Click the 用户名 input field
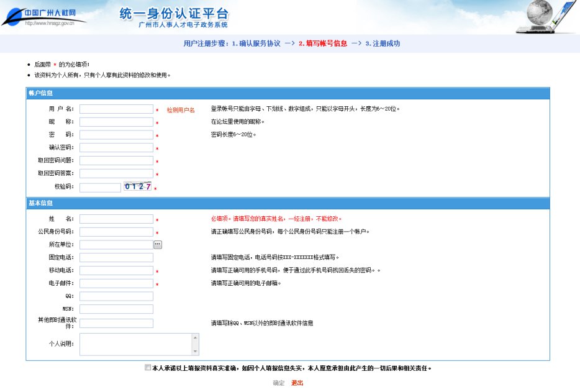580x392 pixels. [116, 109]
